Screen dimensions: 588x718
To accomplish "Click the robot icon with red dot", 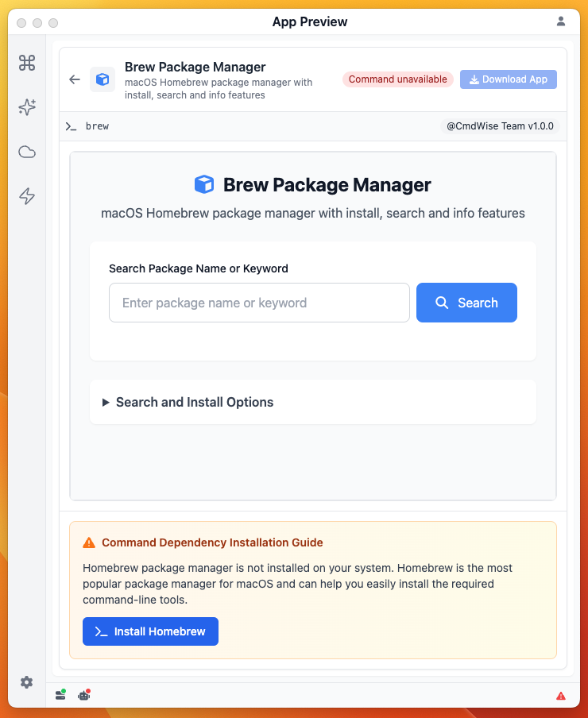I will [83, 695].
